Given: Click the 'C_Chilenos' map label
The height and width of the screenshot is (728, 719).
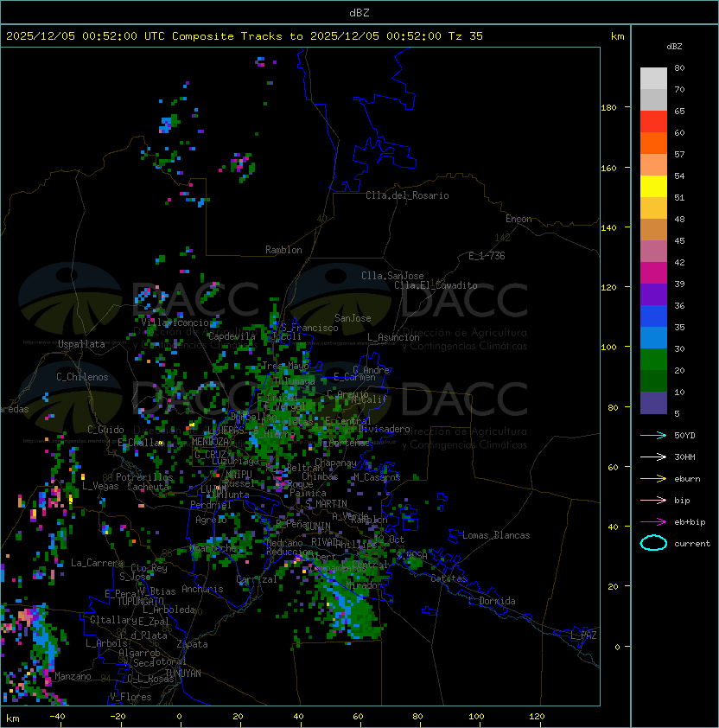Looking at the screenshot, I should (x=82, y=377).
